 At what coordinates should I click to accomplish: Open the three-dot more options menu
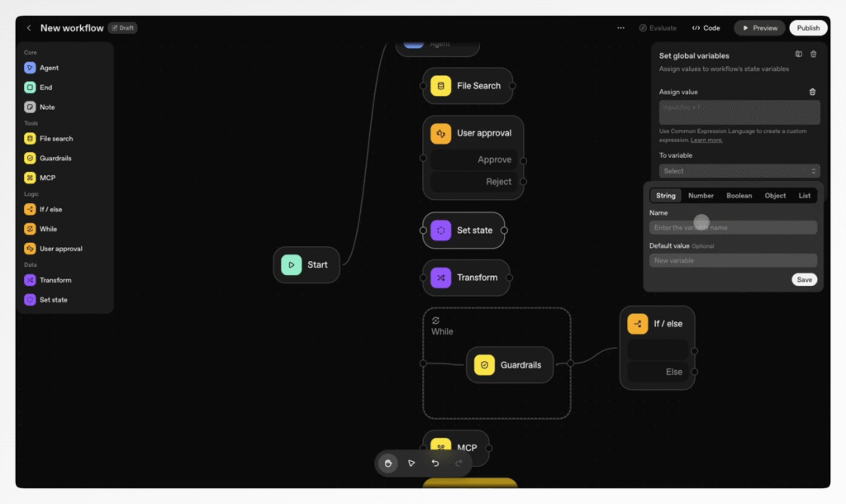[620, 28]
